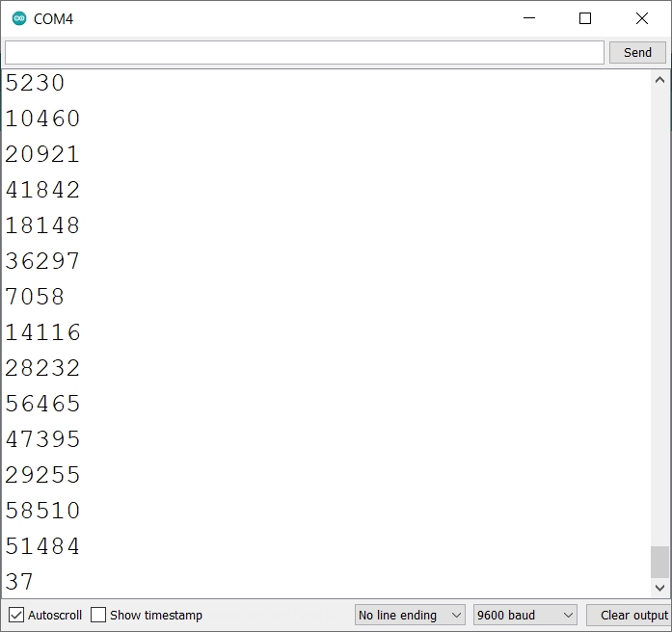Click the Arduino icon in the title bar
Image resolution: width=672 pixels, height=632 pixels.
[19, 18]
